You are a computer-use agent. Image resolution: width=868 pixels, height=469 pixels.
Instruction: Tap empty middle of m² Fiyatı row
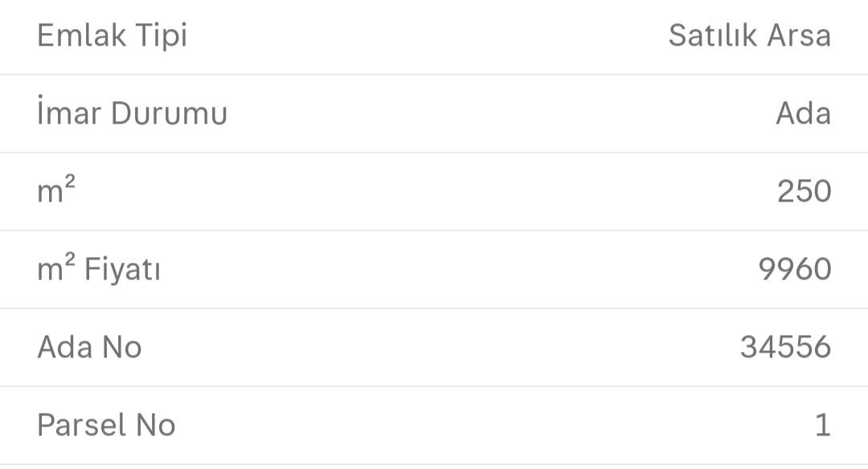pyautogui.click(x=450, y=270)
